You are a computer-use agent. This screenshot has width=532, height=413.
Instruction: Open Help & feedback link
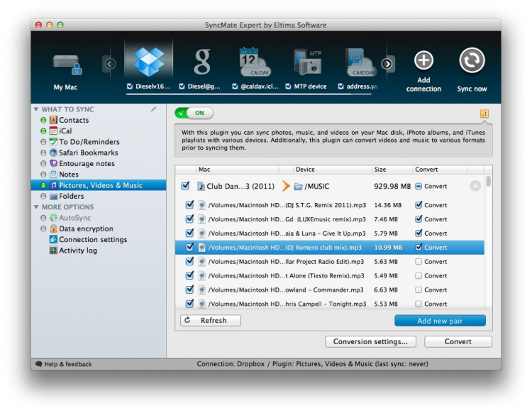pos(64,364)
